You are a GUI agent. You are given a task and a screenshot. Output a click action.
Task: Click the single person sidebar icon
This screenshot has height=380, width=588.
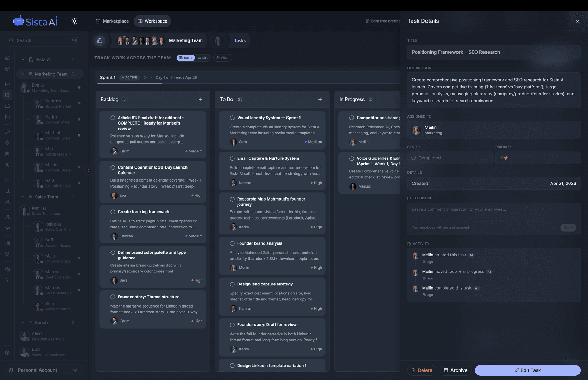tap(7, 165)
